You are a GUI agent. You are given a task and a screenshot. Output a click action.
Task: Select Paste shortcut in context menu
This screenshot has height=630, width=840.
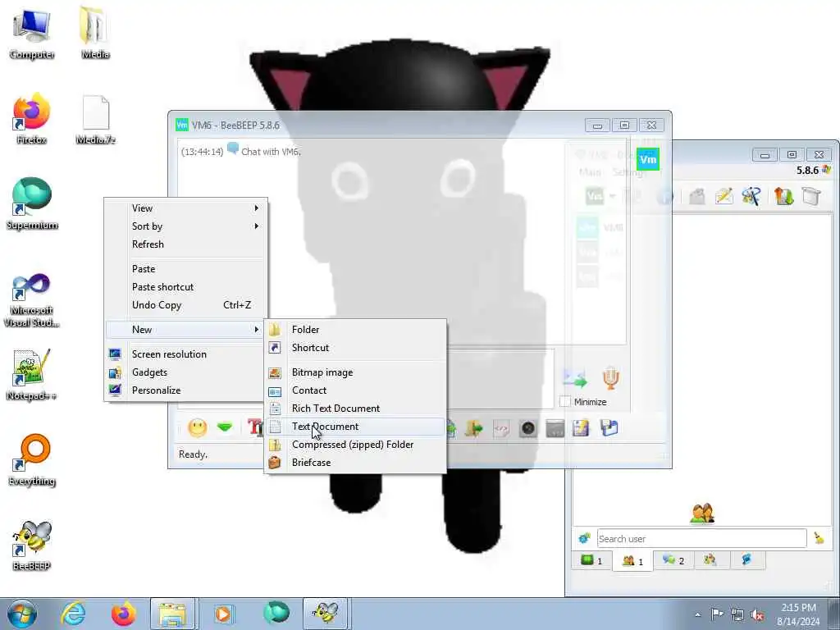coord(185,287)
